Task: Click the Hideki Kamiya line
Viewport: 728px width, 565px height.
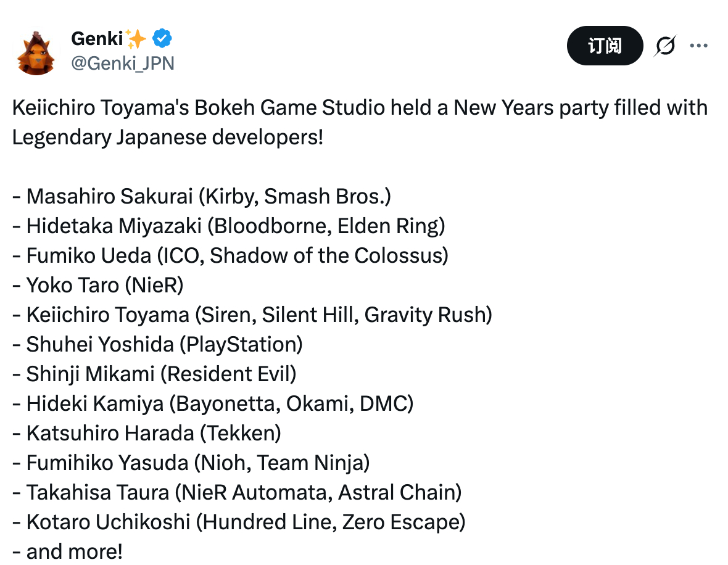Action: 212,403
